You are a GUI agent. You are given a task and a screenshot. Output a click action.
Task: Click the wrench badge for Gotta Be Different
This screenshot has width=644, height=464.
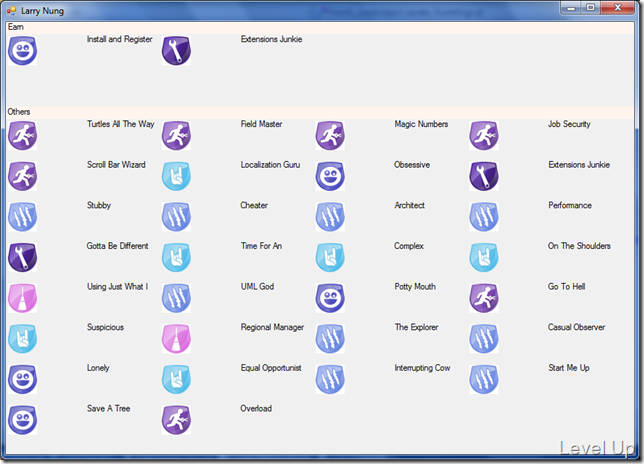point(23,257)
